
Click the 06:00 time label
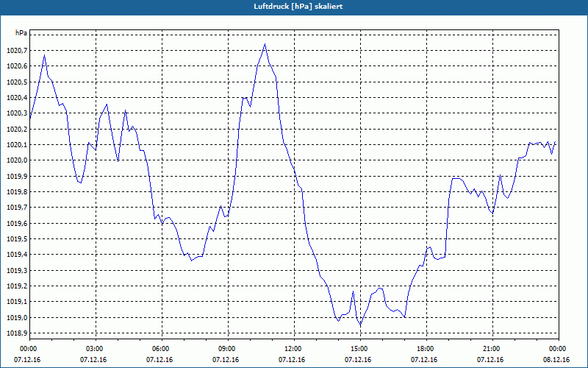[162, 349]
